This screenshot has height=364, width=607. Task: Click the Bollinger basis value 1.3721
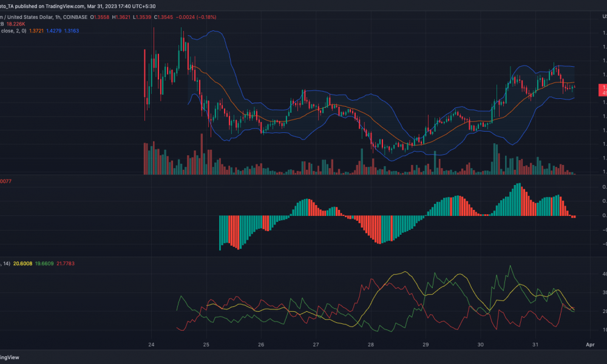pos(36,31)
